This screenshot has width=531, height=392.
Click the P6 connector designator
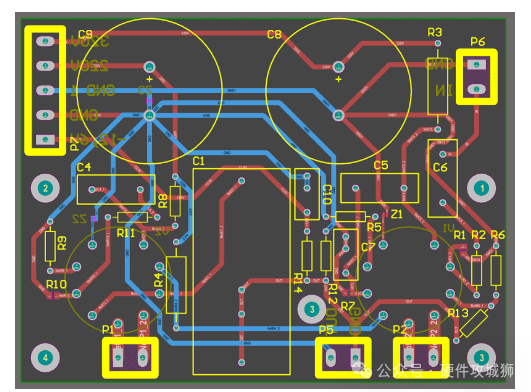477,42
